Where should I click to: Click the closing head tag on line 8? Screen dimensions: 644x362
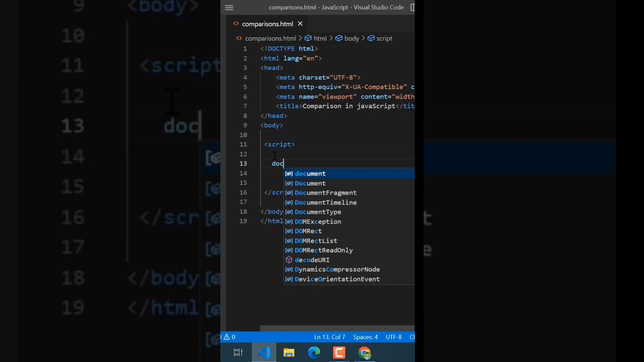tap(274, 116)
